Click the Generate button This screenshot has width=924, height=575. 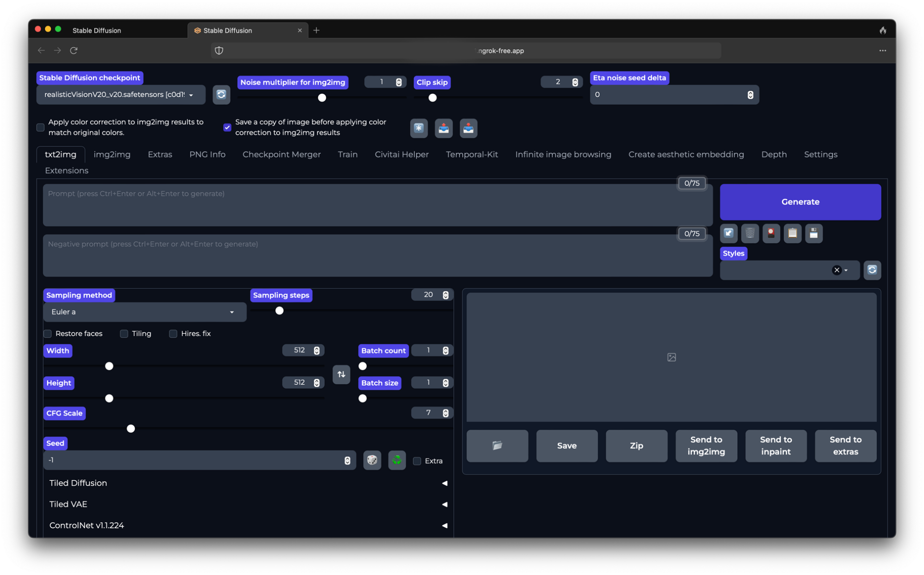tap(800, 202)
